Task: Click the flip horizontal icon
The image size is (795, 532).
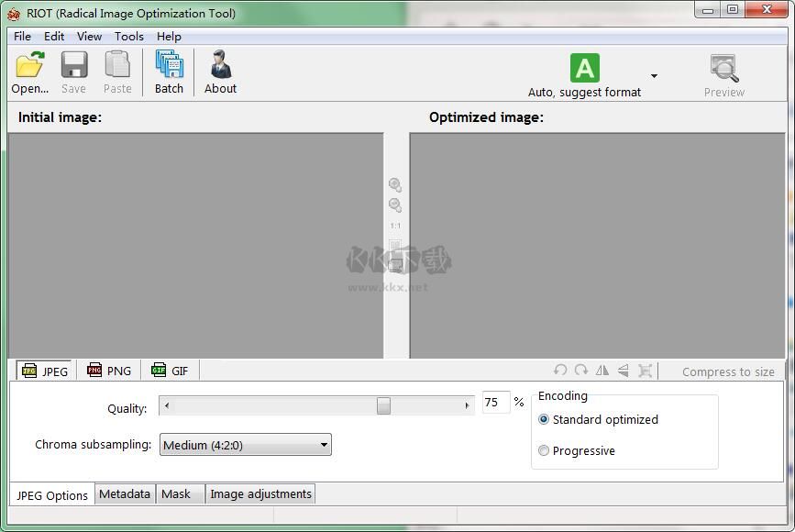Action: point(602,371)
